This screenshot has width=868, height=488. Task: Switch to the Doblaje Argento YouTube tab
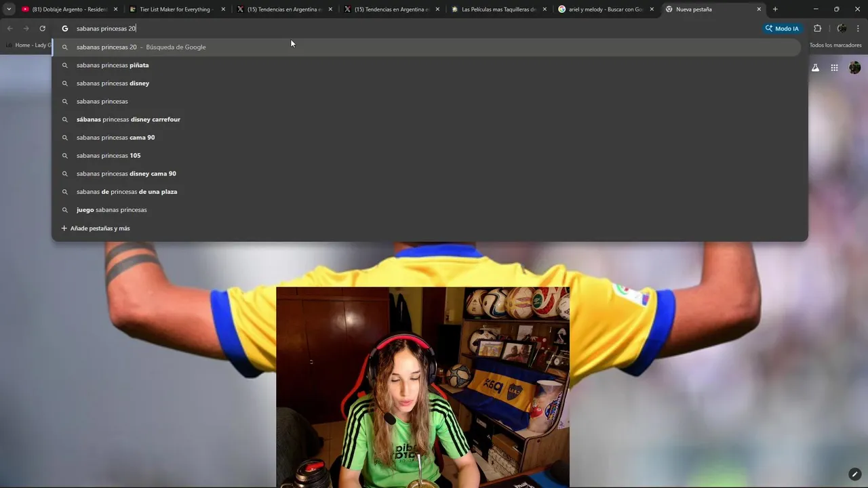coord(69,9)
